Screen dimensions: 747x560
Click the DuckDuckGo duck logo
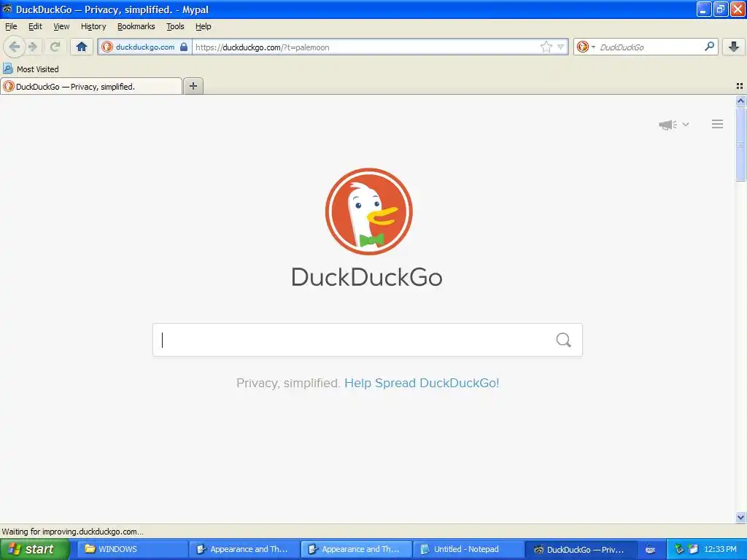click(368, 211)
